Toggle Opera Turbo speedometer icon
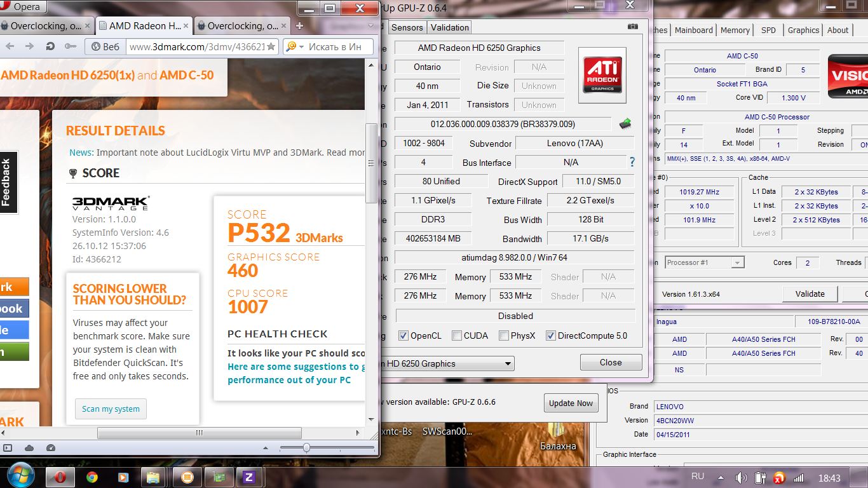 [x=51, y=448]
